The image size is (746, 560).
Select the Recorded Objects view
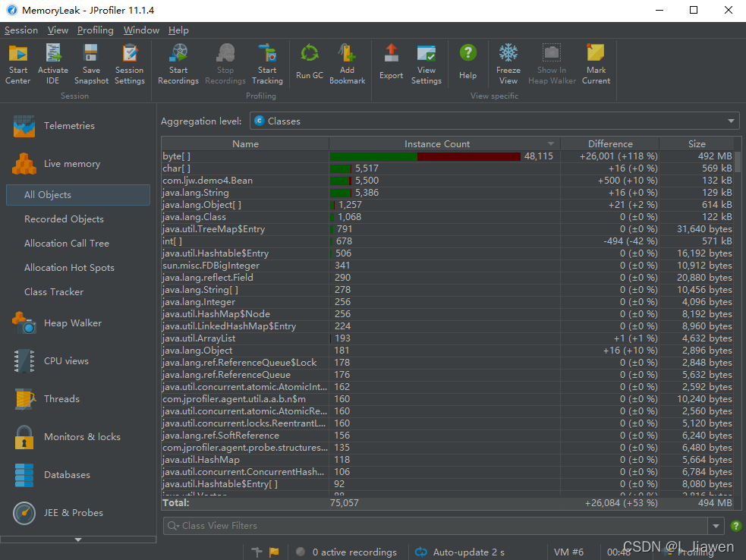pyautogui.click(x=64, y=219)
